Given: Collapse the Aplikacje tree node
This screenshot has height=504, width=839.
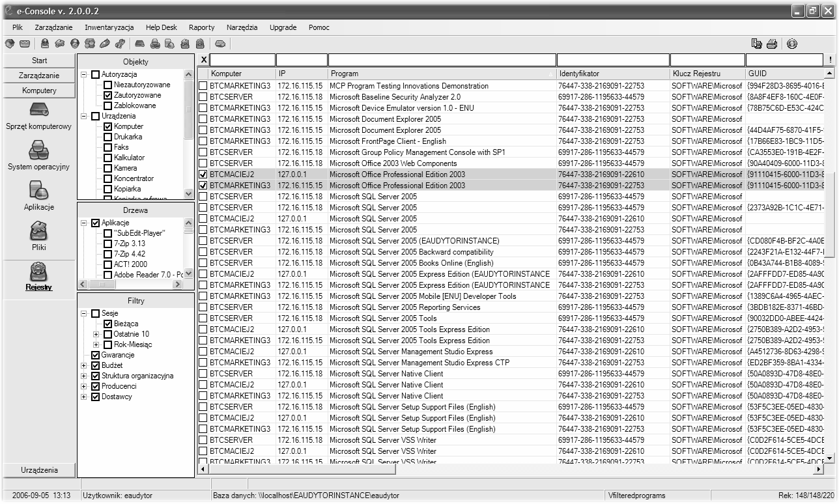Looking at the screenshot, I should pos(84,223).
